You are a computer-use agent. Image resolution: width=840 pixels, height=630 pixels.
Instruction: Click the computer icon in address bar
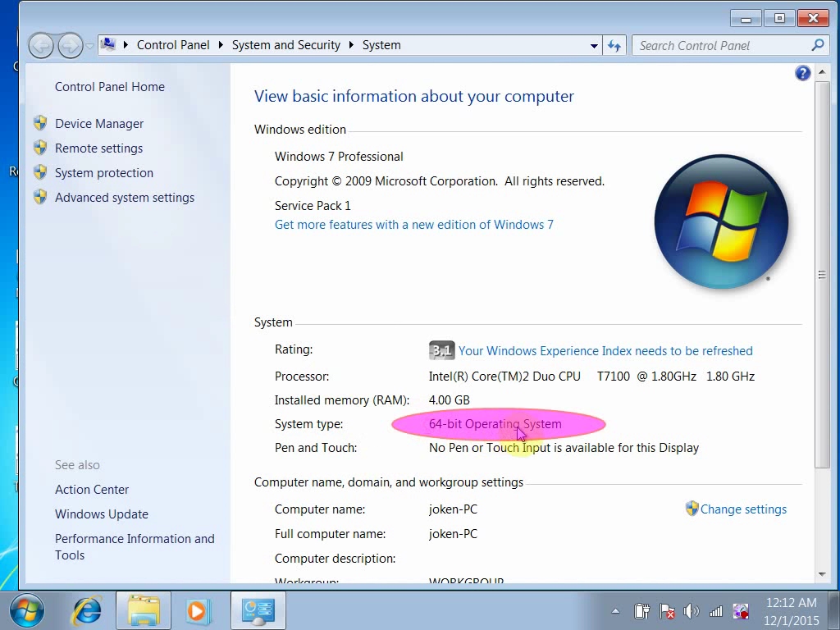pos(108,44)
